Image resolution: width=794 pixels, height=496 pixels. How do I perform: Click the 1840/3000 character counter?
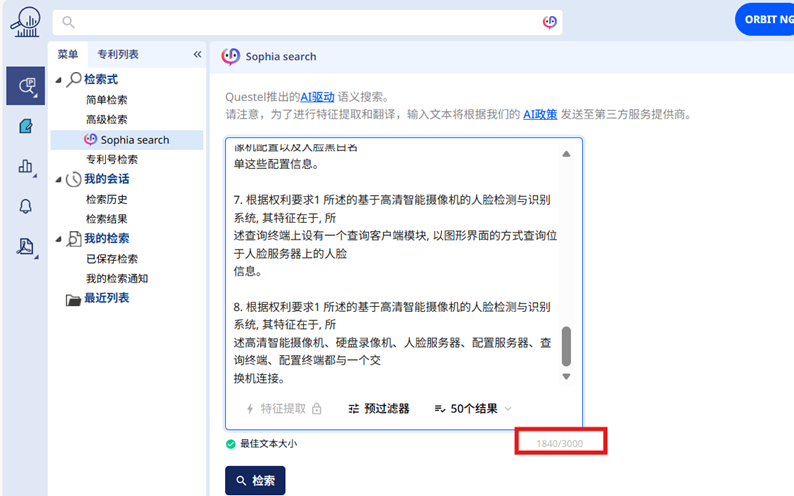[560, 444]
